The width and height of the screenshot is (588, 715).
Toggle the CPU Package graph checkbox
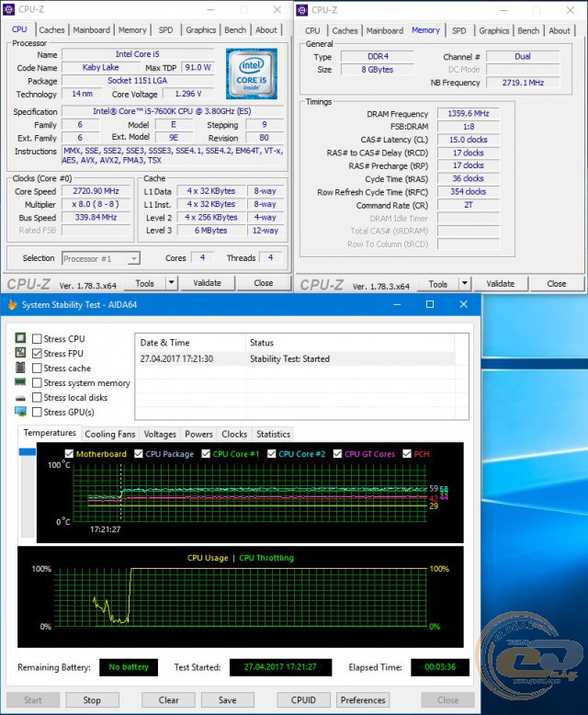coord(139,454)
